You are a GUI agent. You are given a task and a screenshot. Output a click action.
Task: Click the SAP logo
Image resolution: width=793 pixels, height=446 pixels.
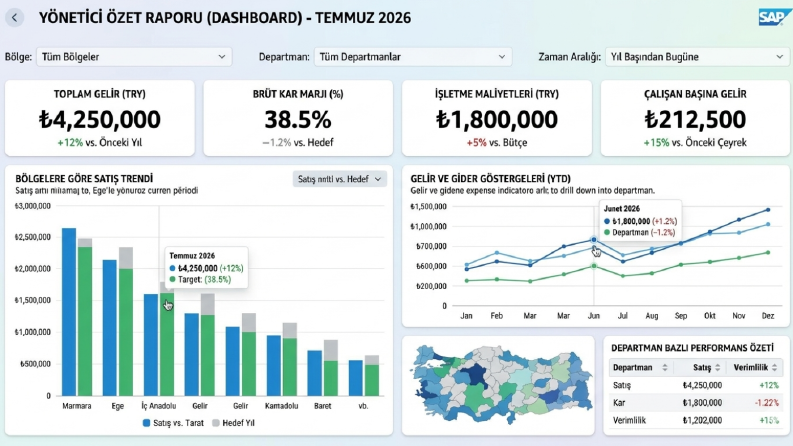point(774,17)
